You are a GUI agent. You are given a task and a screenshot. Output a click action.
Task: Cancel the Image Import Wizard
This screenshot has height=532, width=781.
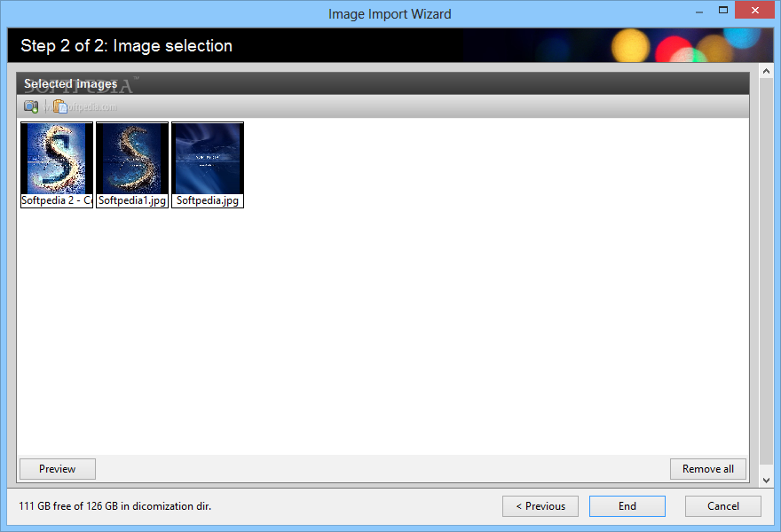(722, 506)
